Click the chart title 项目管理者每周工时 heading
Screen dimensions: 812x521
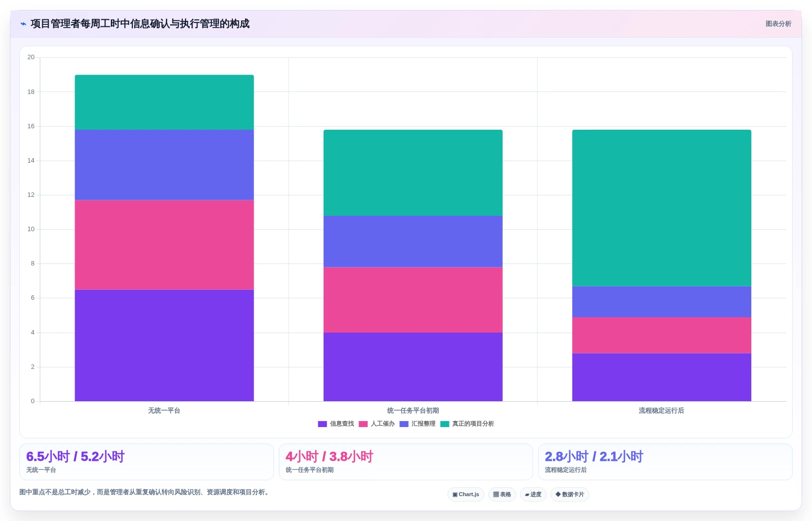click(140, 24)
